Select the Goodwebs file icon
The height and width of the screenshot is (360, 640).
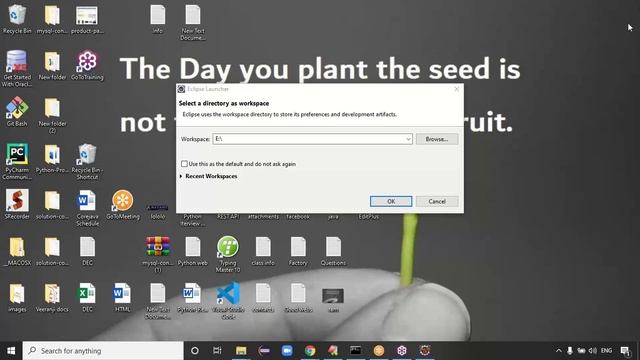[x=298, y=298]
